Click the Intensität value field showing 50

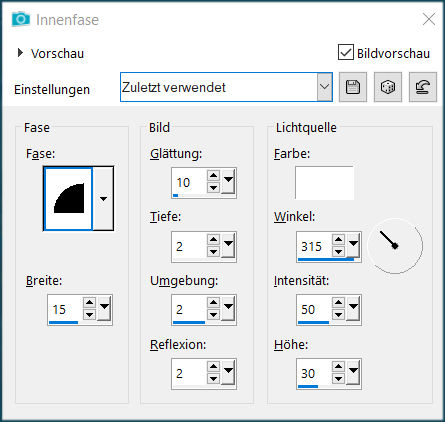(314, 309)
